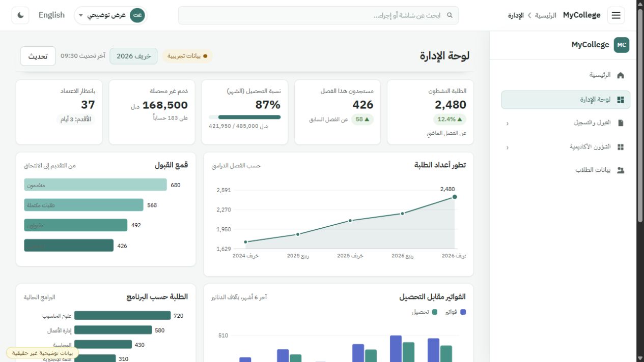This screenshot has height=362, width=644.
Task: Focus the search field ابحث عن شاشة أو إجراء
Action: tap(318, 15)
